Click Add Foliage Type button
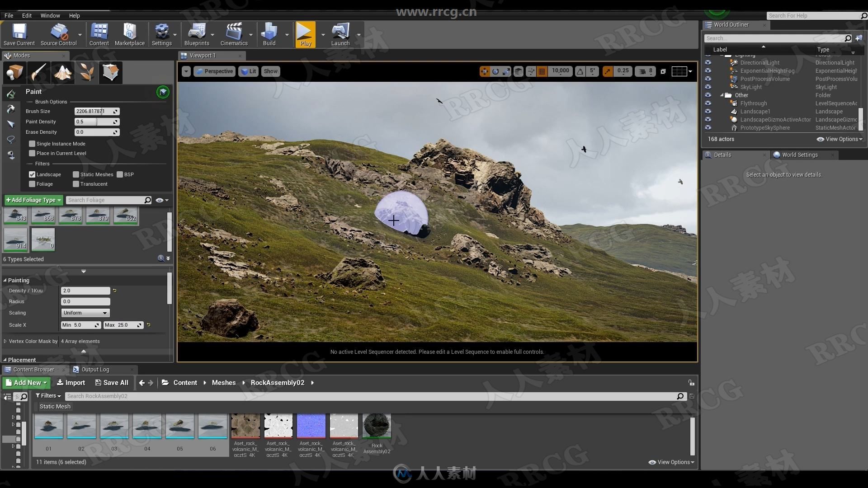The height and width of the screenshot is (488, 868). (32, 200)
